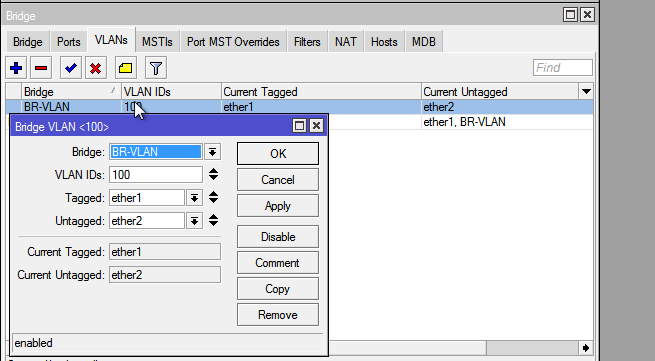Click the Untagged add/remove stepper arrows

pyautogui.click(x=213, y=220)
